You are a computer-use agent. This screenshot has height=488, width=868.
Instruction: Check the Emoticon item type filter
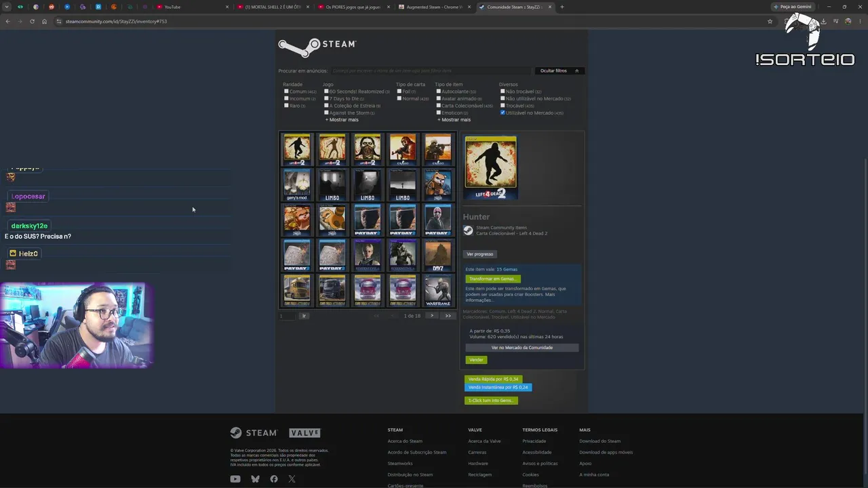(x=439, y=113)
